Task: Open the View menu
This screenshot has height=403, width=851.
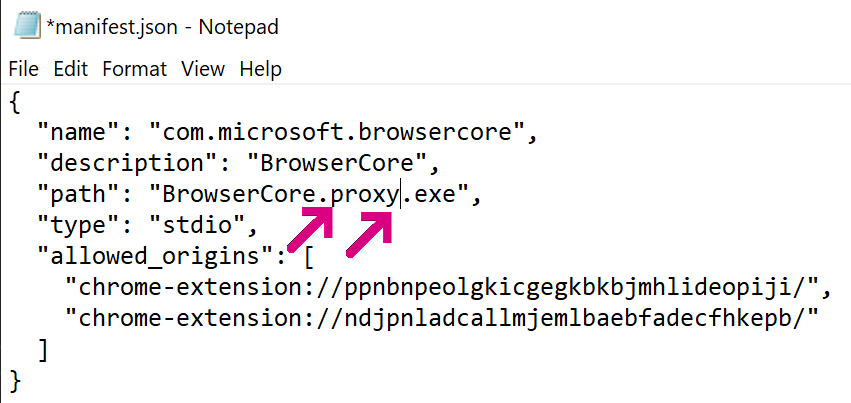Action: click(x=202, y=69)
